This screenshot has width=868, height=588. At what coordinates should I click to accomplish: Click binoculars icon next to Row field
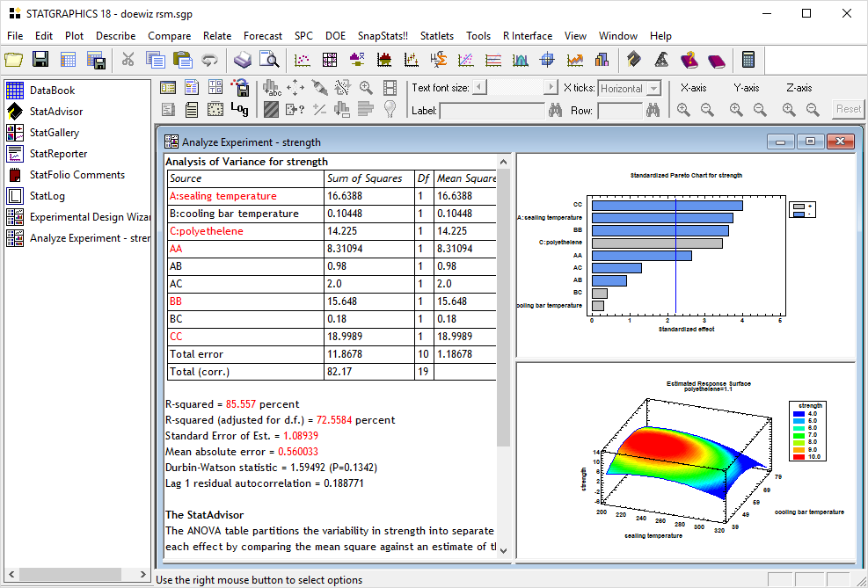click(653, 110)
